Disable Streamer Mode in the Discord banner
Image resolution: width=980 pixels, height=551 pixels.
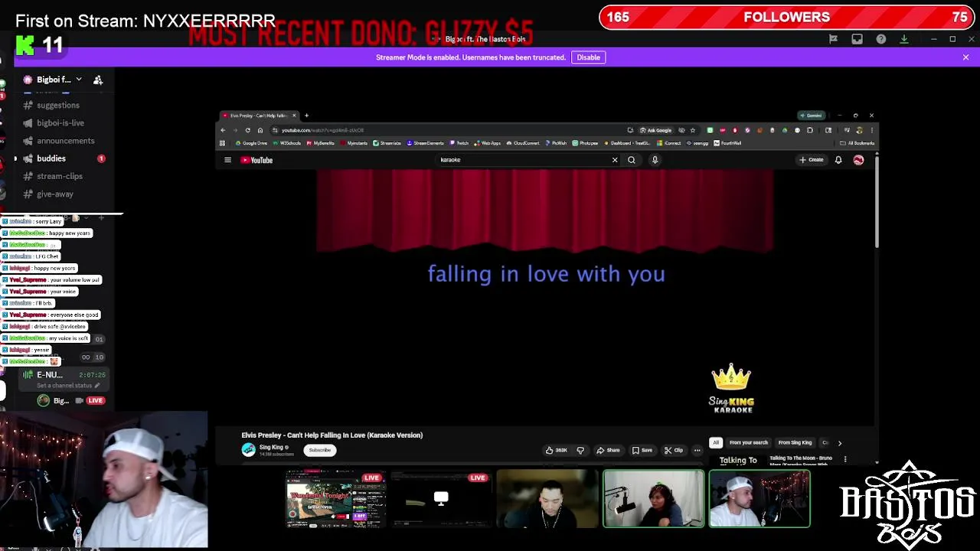tap(588, 57)
